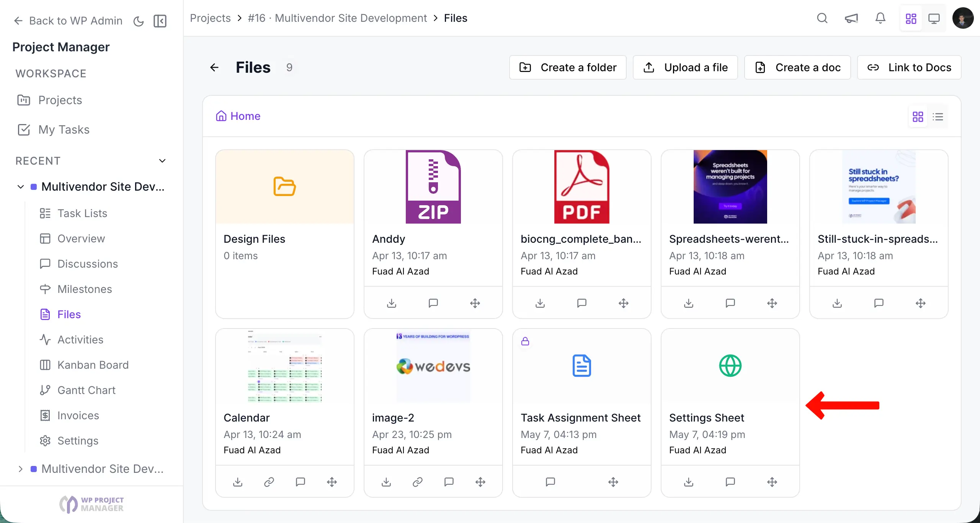Image resolution: width=980 pixels, height=523 pixels.
Task: Comment on biocng_complete_ban PDF
Action: click(582, 303)
